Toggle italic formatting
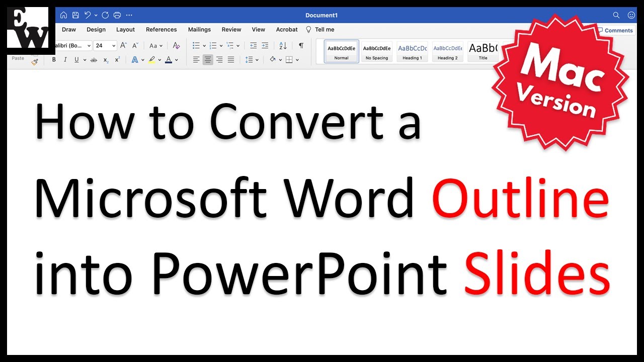The image size is (644, 362). 65,60
